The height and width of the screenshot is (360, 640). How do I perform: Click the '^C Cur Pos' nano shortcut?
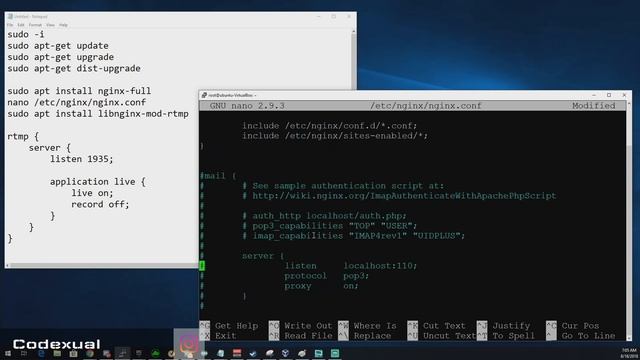(x=573, y=326)
